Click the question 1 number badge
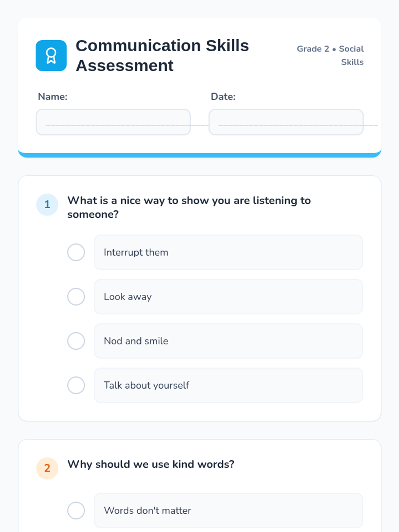The width and height of the screenshot is (399, 532). coord(47,204)
